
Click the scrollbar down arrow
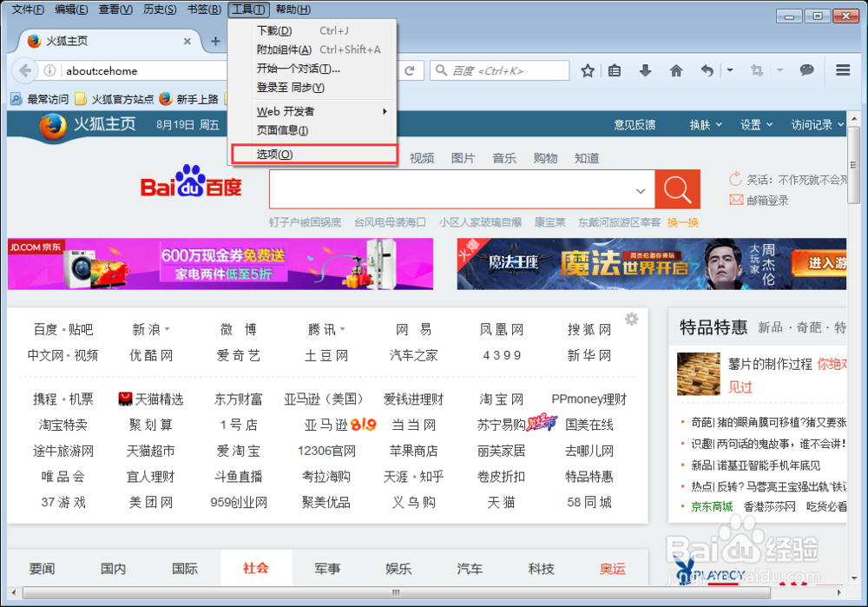tap(854, 577)
